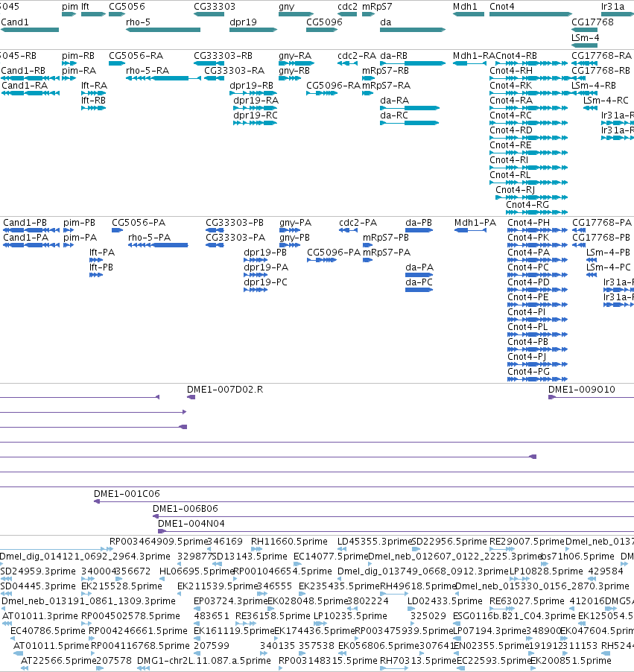The height and width of the screenshot is (672, 634).
Task: Click the da-RB transcript label
Action: pyautogui.click(x=393, y=56)
